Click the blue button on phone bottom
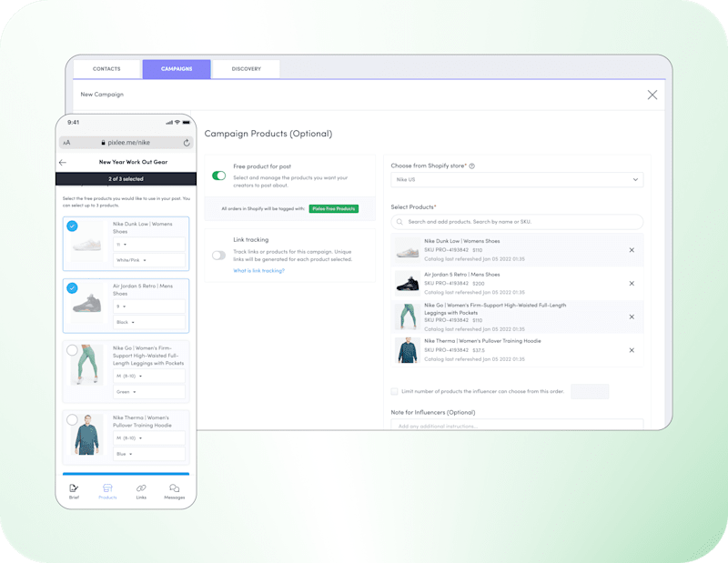This screenshot has height=563, width=728. coord(126,474)
